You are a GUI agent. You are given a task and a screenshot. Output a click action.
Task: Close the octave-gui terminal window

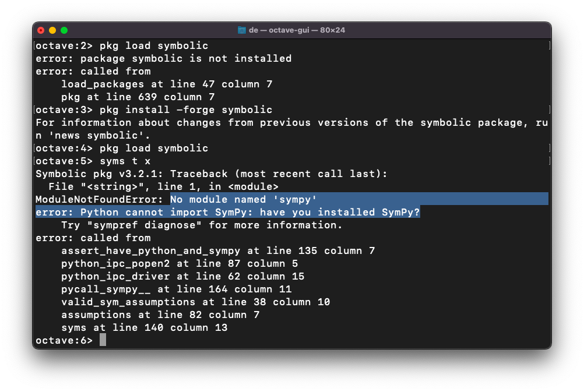pyautogui.click(x=41, y=30)
